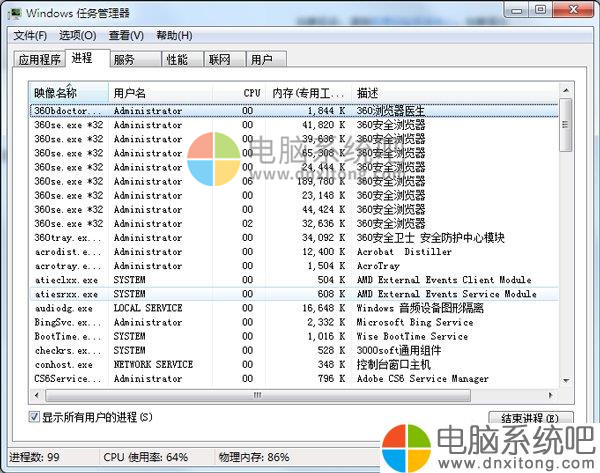Select the audiodg.exe process row
This screenshot has width=600, height=473.
(x=65, y=309)
